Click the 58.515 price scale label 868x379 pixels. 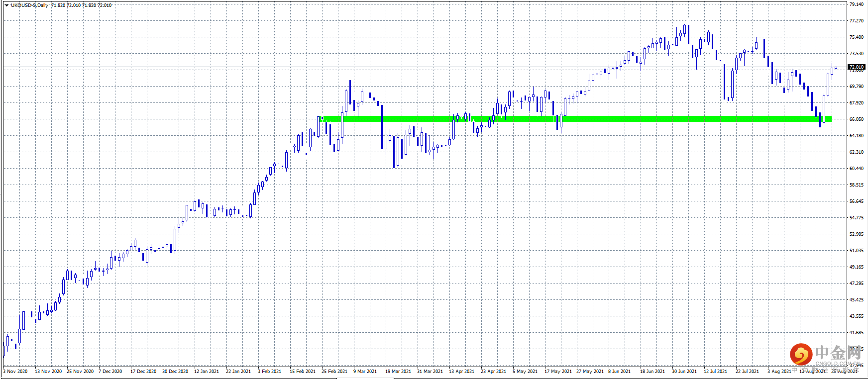857,185
